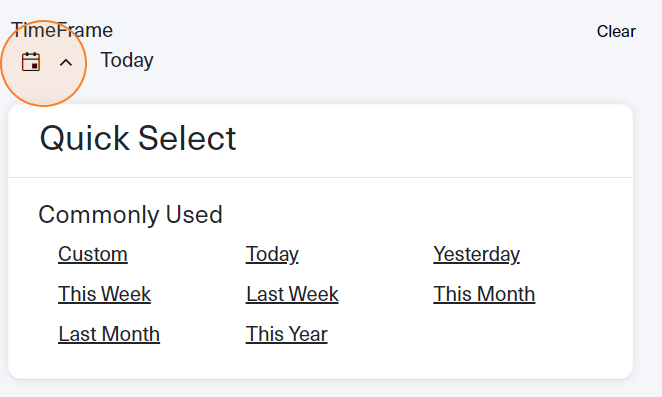Screen dimensions: 662x397
Task: Click the orange highlighted date picker toggle
Action: click(43, 63)
